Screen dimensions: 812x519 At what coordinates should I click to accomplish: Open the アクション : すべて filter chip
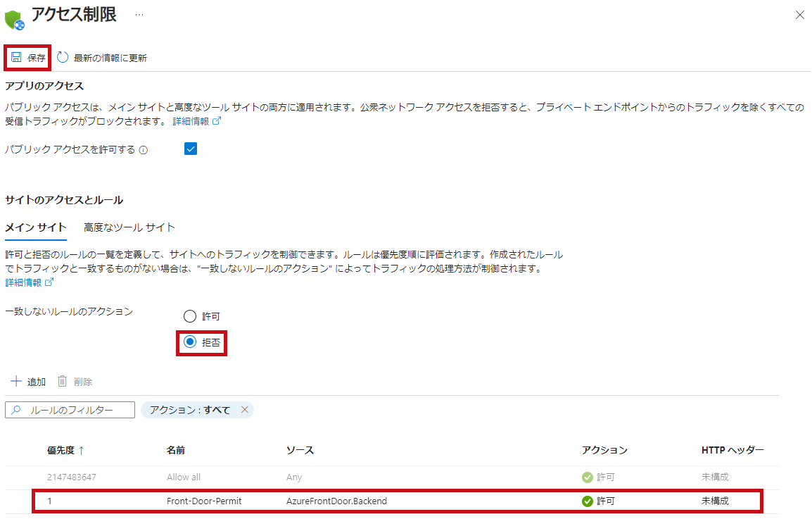tap(189, 410)
